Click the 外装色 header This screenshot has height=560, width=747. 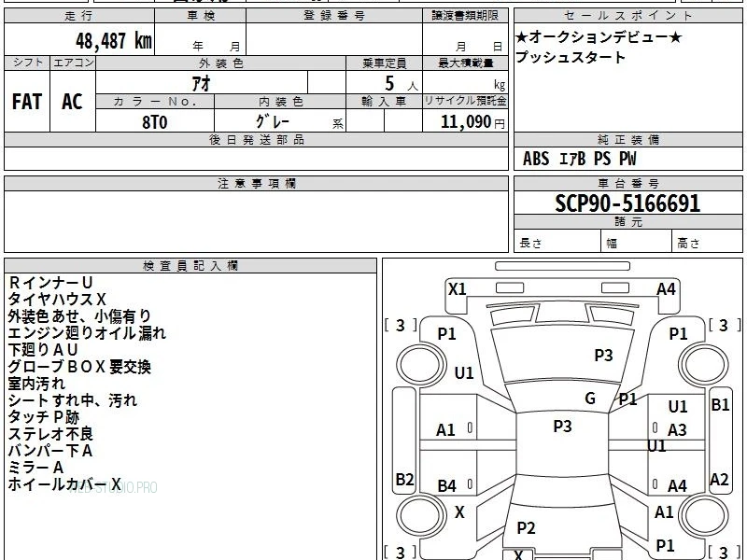[x=221, y=63]
